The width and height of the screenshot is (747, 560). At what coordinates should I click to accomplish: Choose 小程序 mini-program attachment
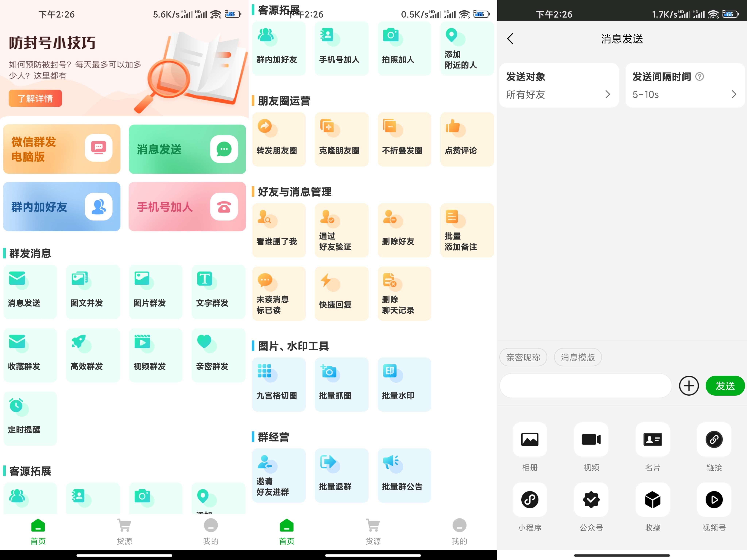tap(529, 500)
